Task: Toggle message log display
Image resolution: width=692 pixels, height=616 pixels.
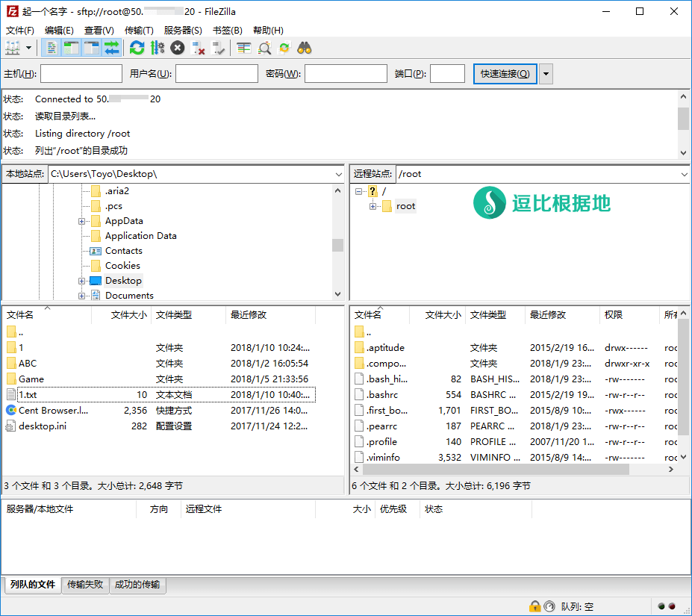Action: click(51, 48)
